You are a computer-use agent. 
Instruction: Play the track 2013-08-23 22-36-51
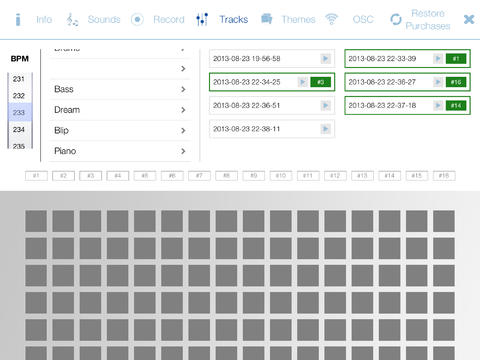pyautogui.click(x=325, y=106)
